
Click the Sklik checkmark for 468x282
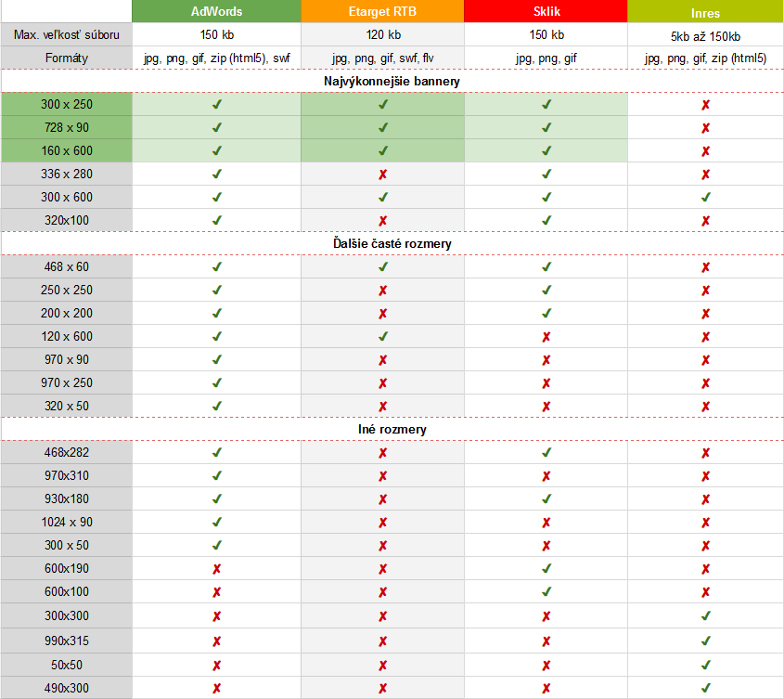pos(546,452)
